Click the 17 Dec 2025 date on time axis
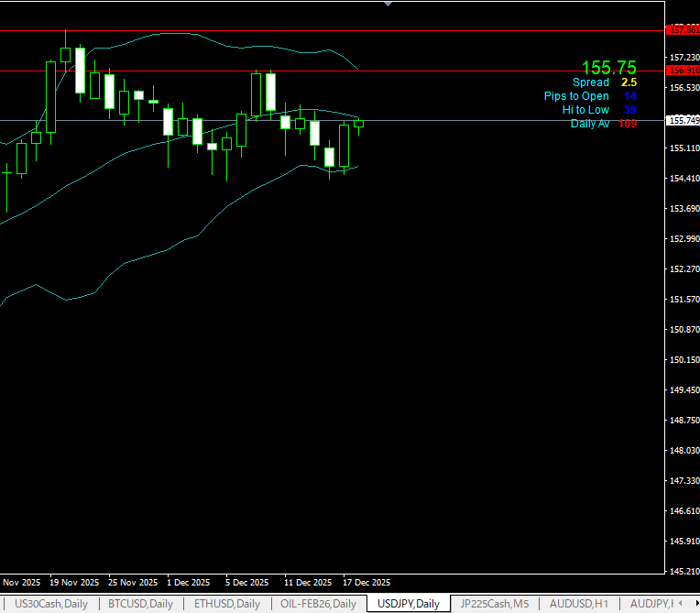Screen dimensions: 700x613 click(x=366, y=582)
